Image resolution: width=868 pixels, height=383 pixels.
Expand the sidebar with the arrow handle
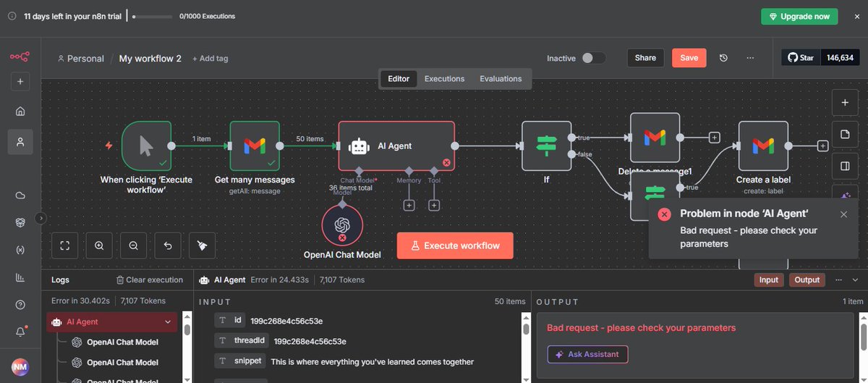[41, 218]
